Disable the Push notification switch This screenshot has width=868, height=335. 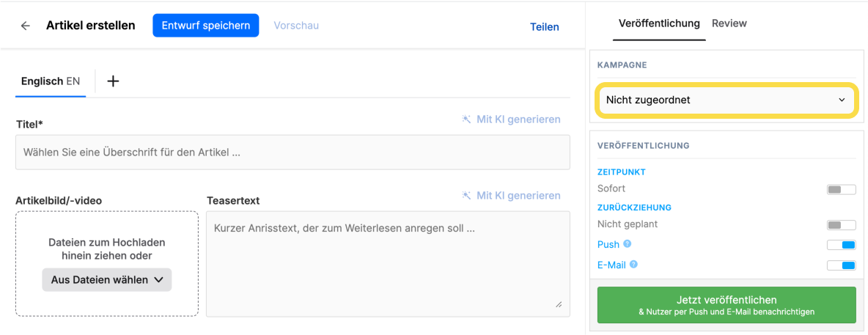point(841,245)
